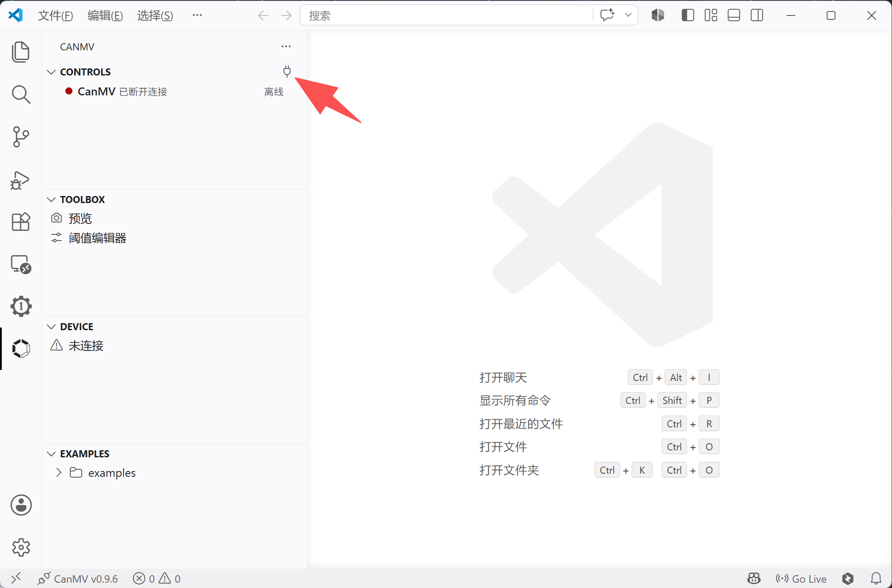892x588 pixels.
Task: Open Source Control view
Action: (21, 137)
